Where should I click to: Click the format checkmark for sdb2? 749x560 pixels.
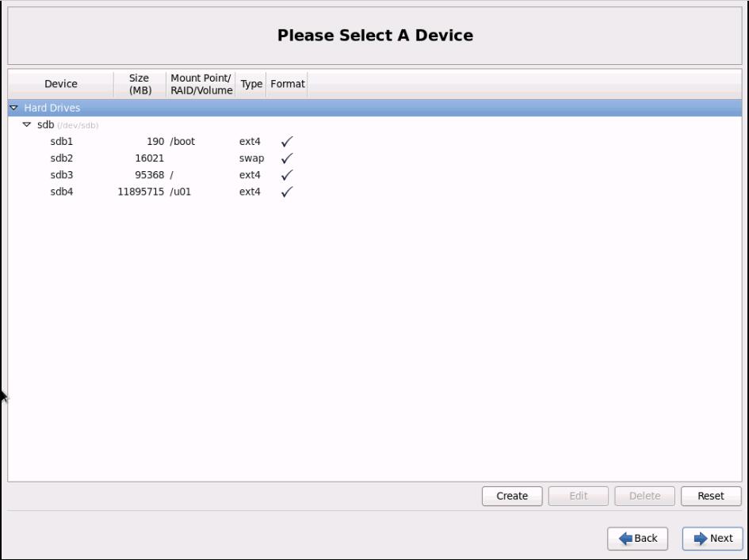287,158
